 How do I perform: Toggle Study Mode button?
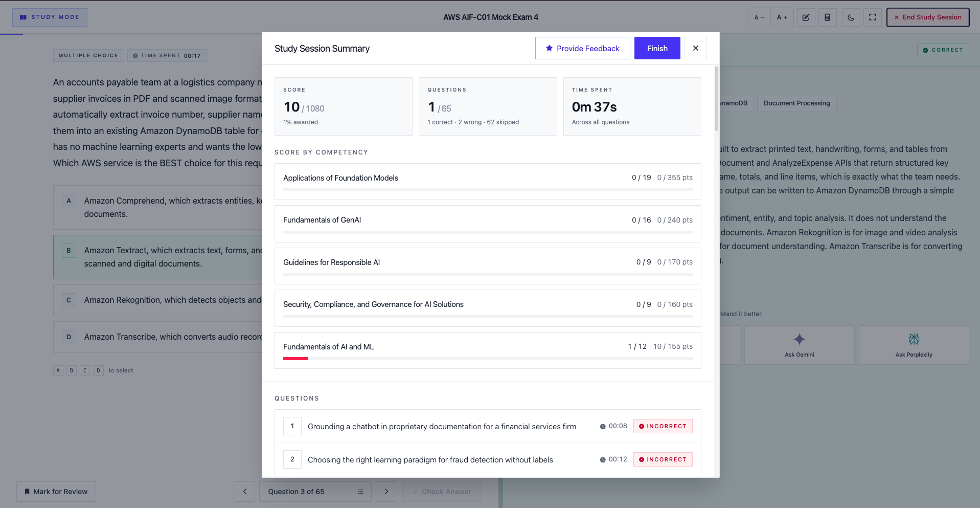pyautogui.click(x=50, y=17)
